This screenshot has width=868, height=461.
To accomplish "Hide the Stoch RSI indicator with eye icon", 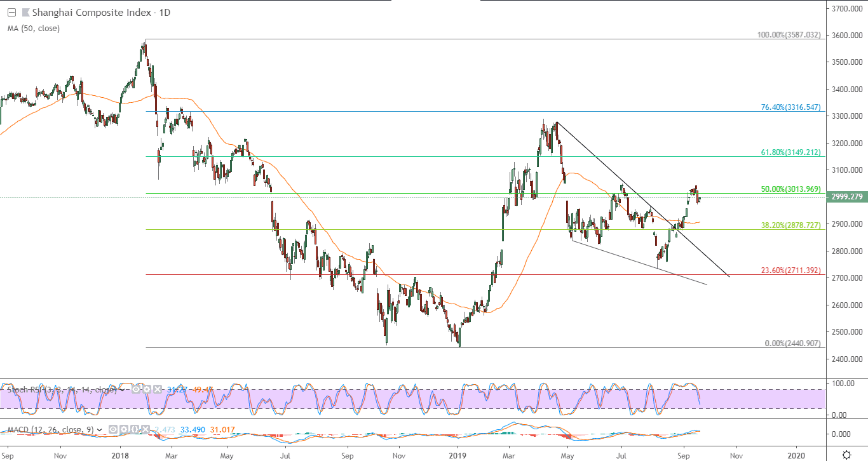I will click(x=137, y=389).
